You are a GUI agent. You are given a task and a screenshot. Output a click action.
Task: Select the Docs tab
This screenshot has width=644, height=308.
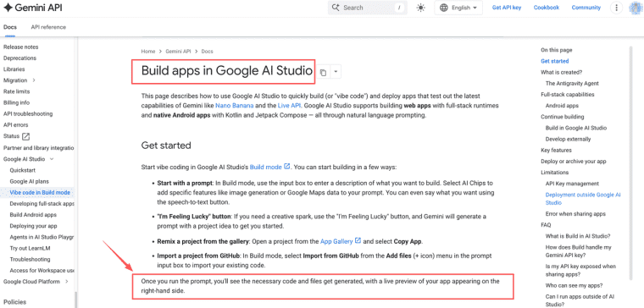tap(10, 27)
